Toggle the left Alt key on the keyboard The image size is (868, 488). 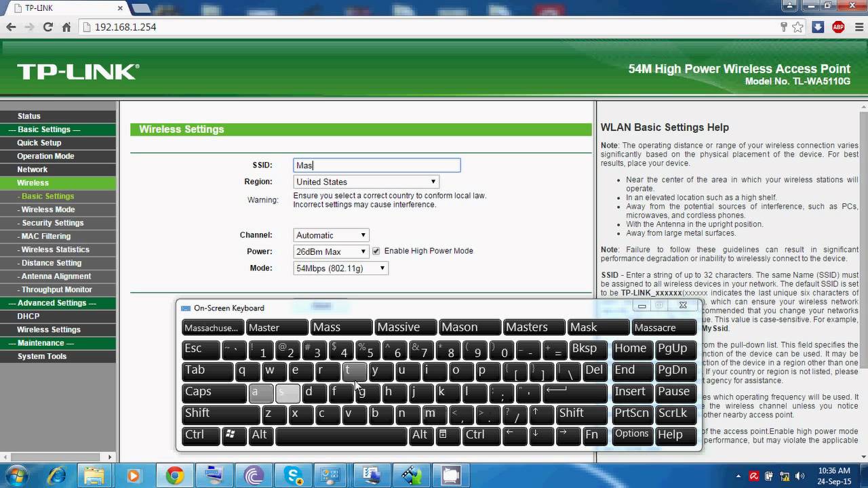(x=261, y=435)
